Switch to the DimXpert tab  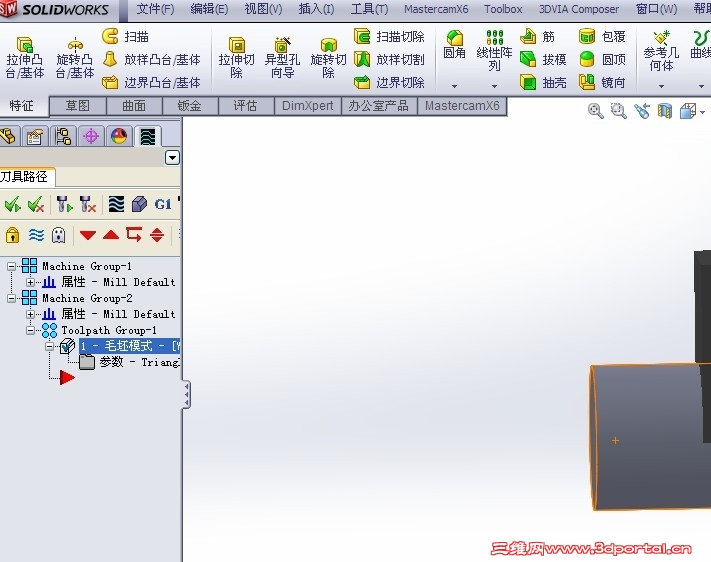coord(307,106)
